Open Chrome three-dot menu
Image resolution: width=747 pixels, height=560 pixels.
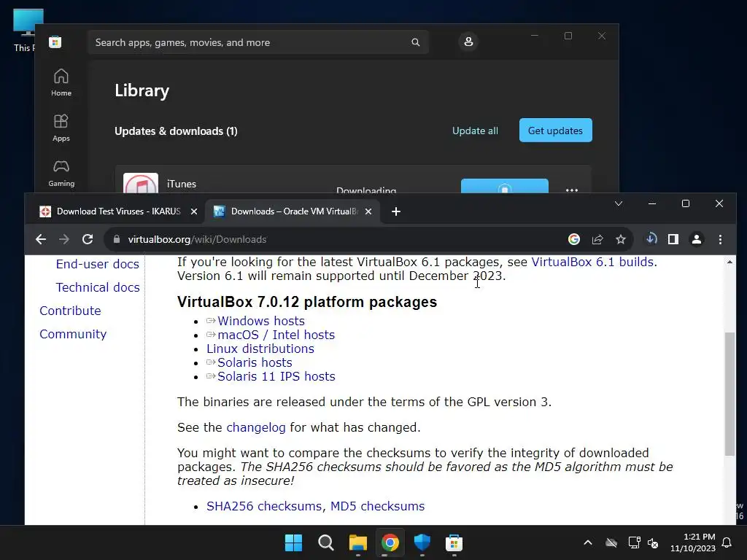720,239
